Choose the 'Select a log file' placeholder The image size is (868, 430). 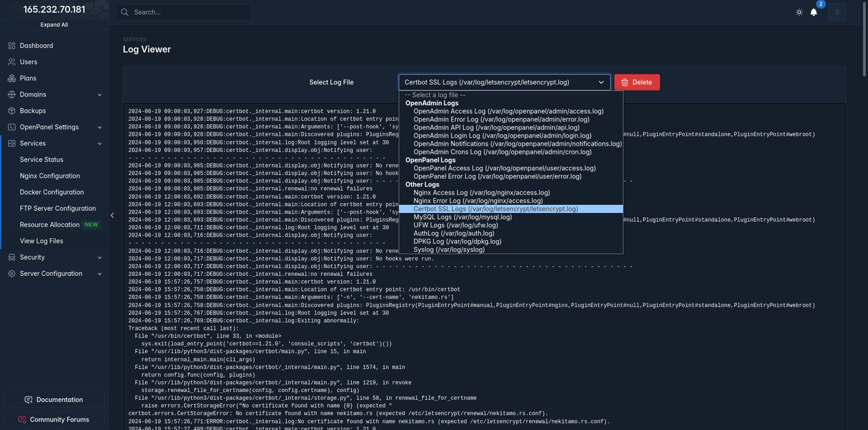pos(511,95)
